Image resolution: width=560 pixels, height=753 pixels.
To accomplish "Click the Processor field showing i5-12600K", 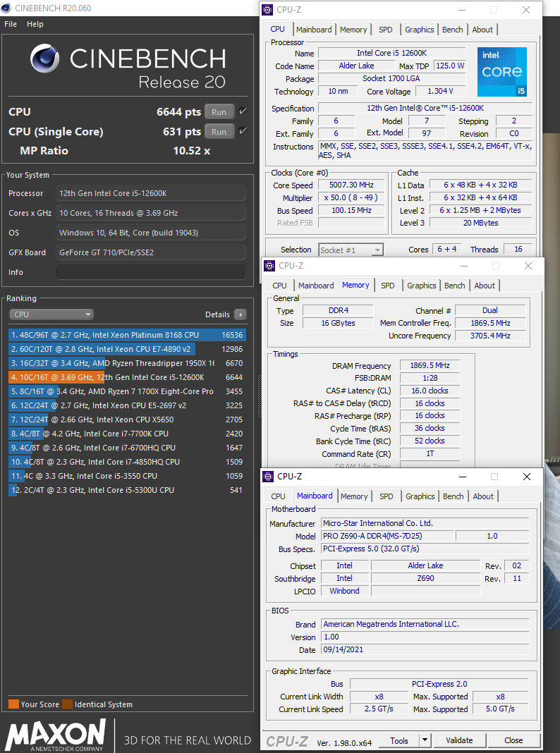I will tap(151, 193).
